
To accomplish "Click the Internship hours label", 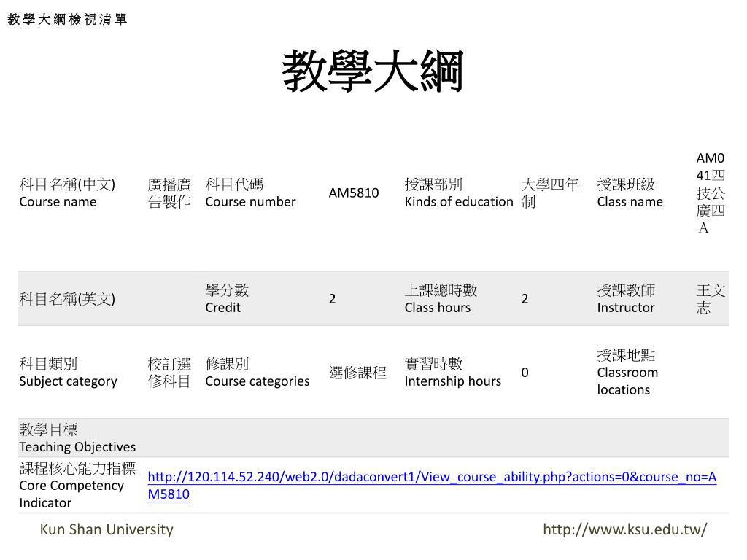I will point(452,373).
